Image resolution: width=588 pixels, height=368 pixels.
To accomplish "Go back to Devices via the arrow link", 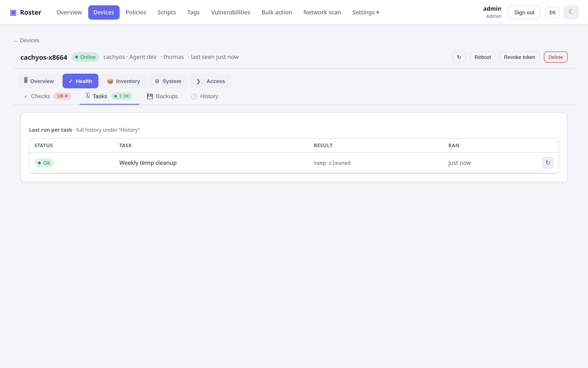I will coord(27,40).
